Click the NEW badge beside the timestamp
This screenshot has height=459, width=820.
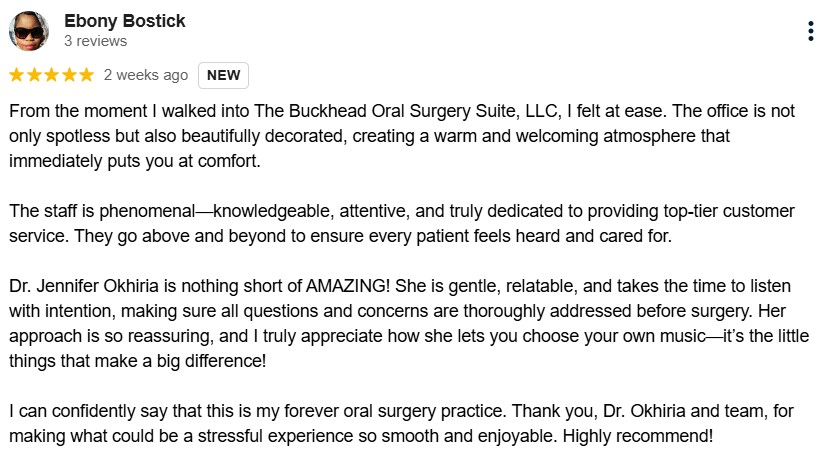tap(223, 75)
